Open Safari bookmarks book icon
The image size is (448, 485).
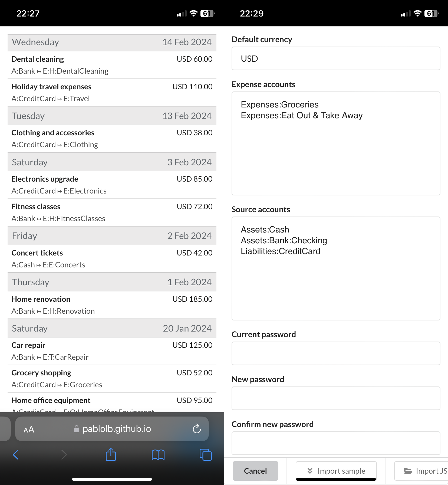[x=158, y=455]
